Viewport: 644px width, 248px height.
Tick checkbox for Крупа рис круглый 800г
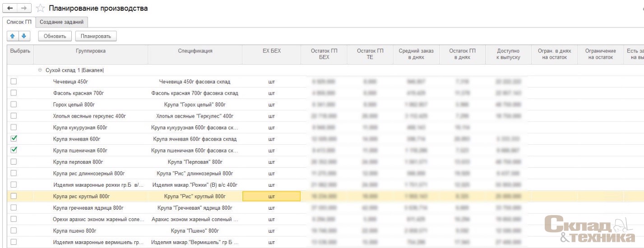14,196
